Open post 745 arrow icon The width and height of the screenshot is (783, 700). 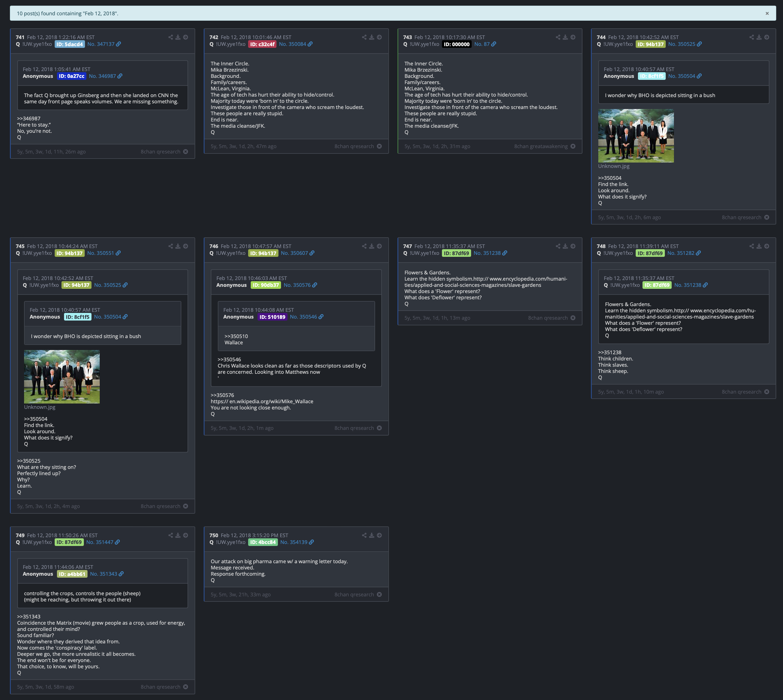[x=186, y=246]
